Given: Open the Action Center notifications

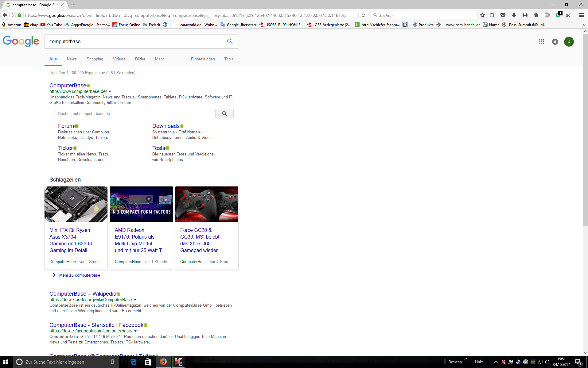Looking at the screenshot, I should [578, 362].
